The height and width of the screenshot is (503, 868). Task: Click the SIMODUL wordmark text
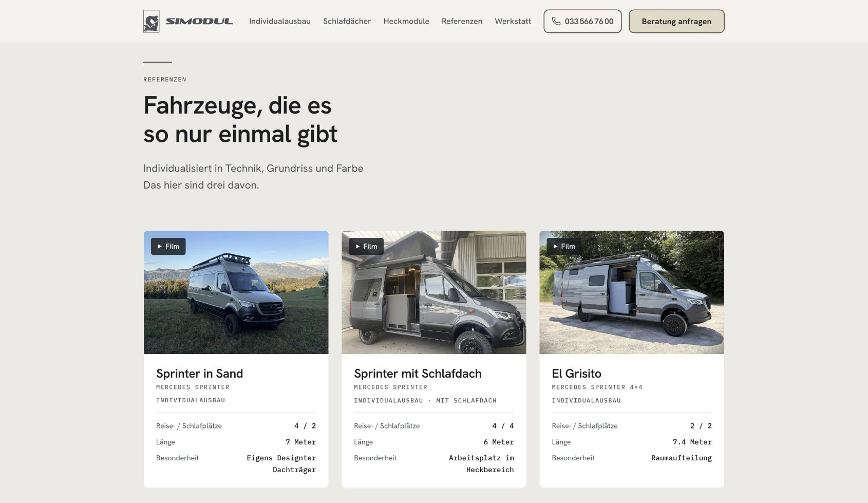pos(199,22)
